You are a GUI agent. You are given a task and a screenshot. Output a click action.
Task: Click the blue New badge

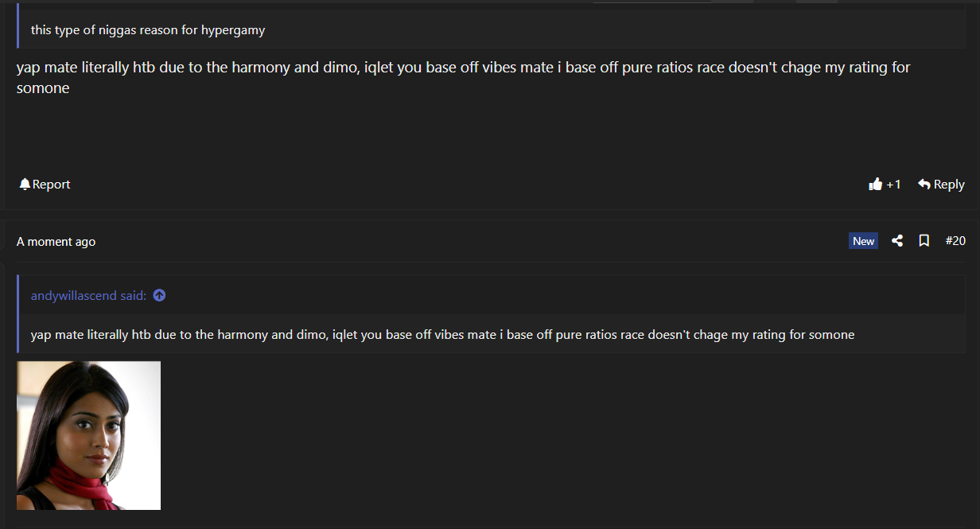click(863, 241)
